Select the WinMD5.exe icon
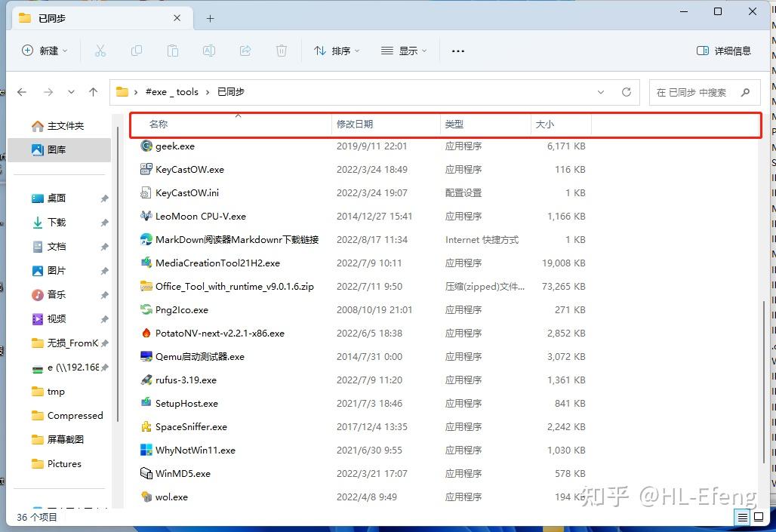The width and height of the screenshot is (776, 532). click(x=146, y=473)
